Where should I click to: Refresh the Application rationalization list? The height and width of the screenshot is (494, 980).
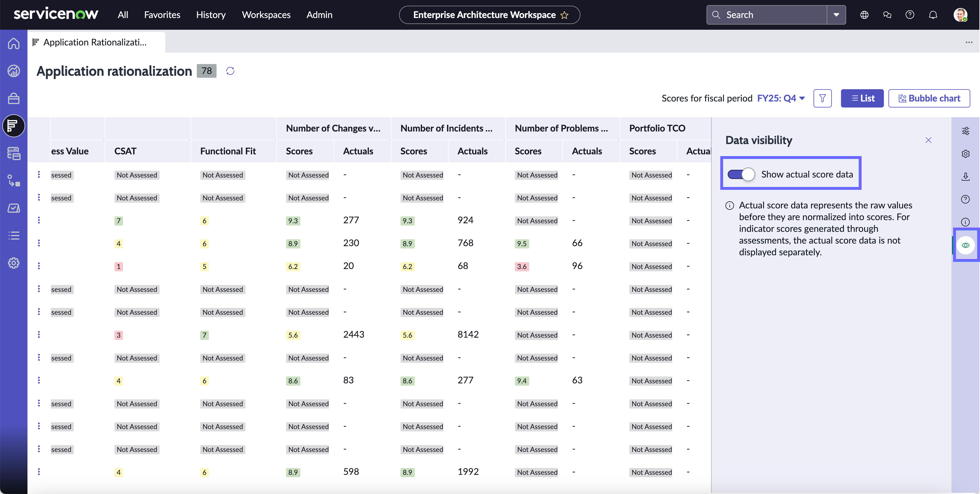230,71
